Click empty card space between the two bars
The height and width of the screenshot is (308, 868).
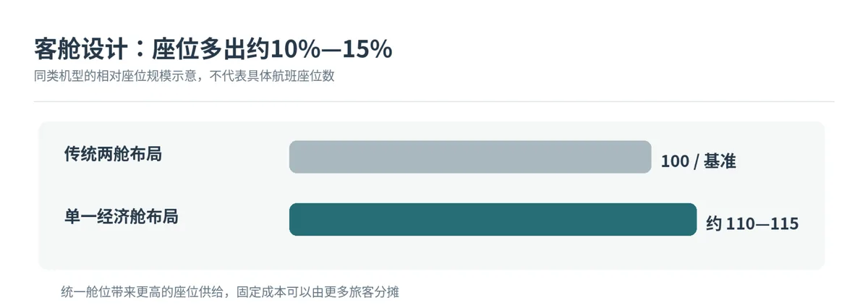pos(470,188)
